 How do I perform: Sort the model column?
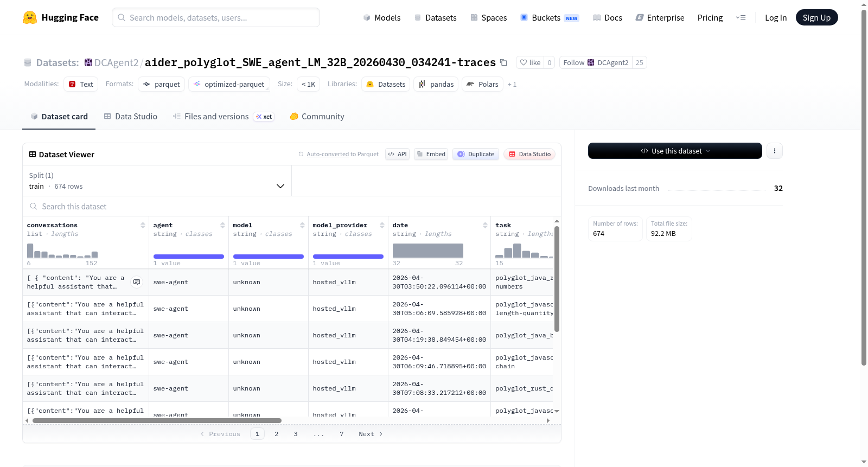coord(302,225)
